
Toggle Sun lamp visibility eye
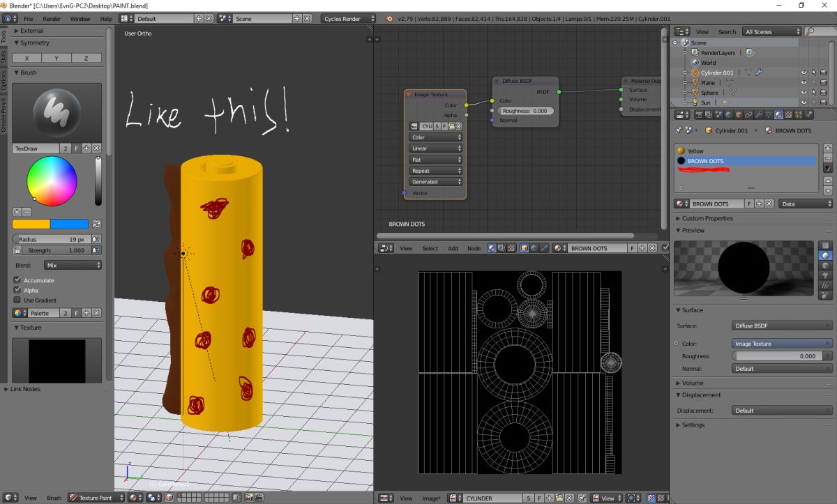point(804,102)
